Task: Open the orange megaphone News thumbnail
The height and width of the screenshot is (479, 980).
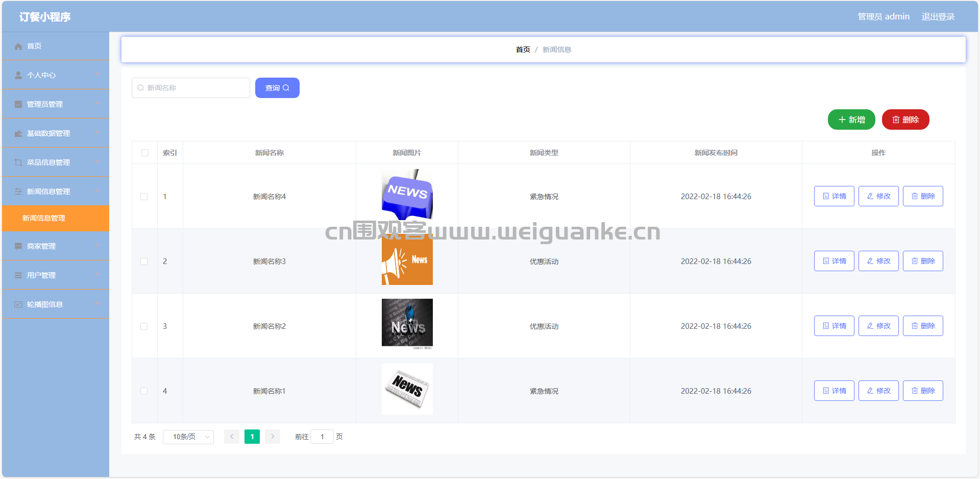Action: click(x=407, y=259)
